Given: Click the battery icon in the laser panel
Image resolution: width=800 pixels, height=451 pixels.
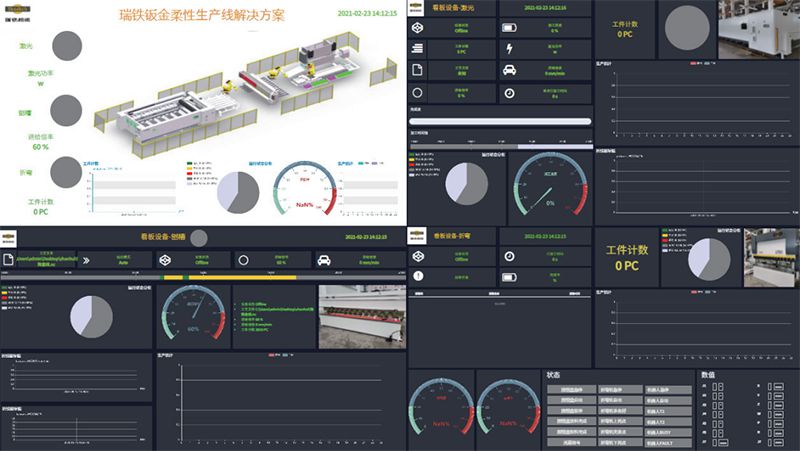Looking at the screenshot, I should tap(510, 28).
